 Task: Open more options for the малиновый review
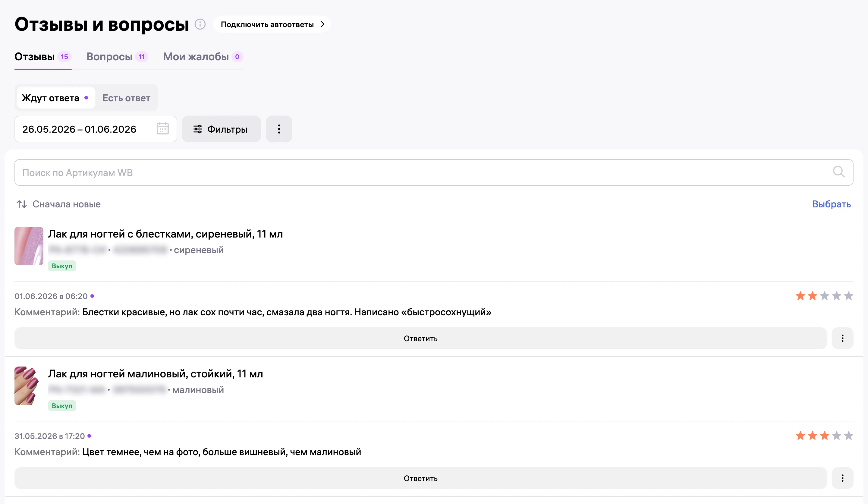click(842, 478)
